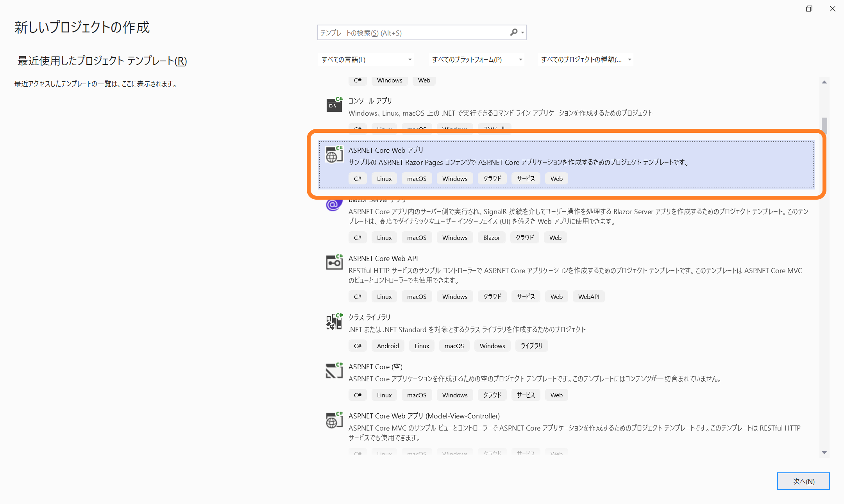This screenshot has height=504, width=844.
Task: Click the コンソール アプリ template icon
Action: click(x=334, y=104)
